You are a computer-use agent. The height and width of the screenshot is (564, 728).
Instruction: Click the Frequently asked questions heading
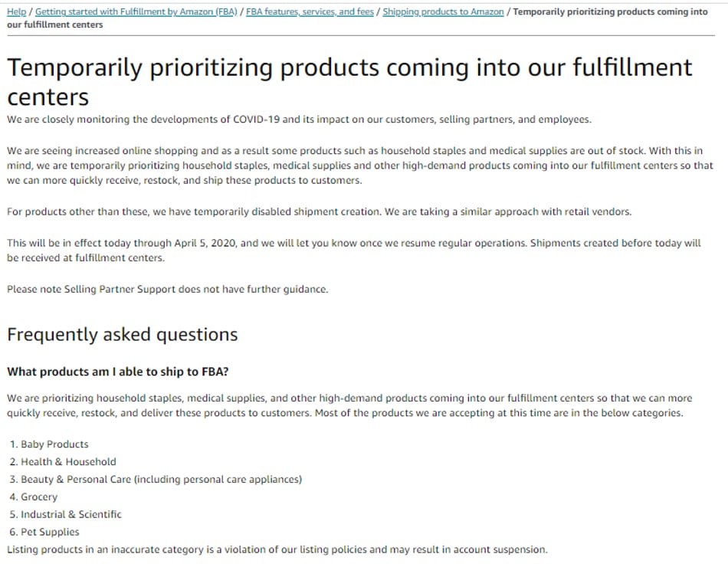tap(123, 335)
